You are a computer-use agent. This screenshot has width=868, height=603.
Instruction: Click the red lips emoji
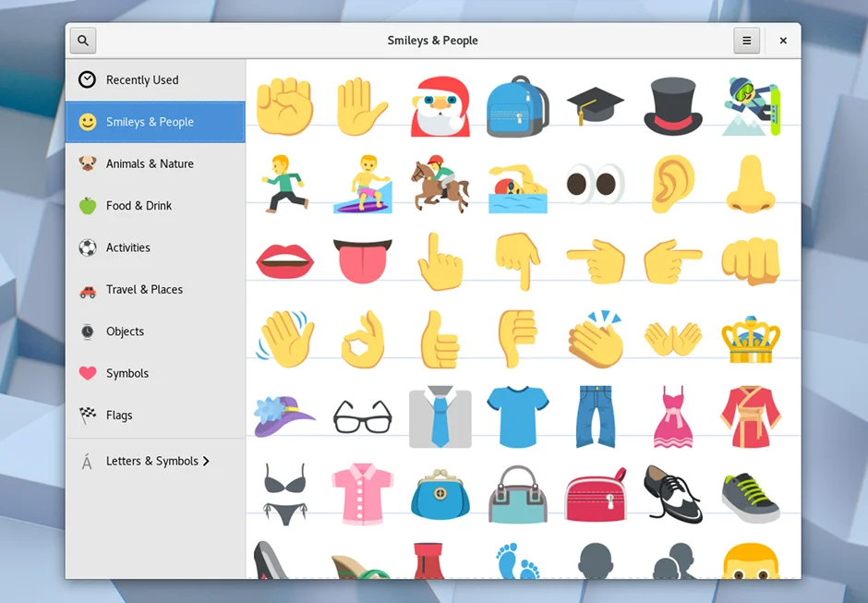click(x=284, y=261)
